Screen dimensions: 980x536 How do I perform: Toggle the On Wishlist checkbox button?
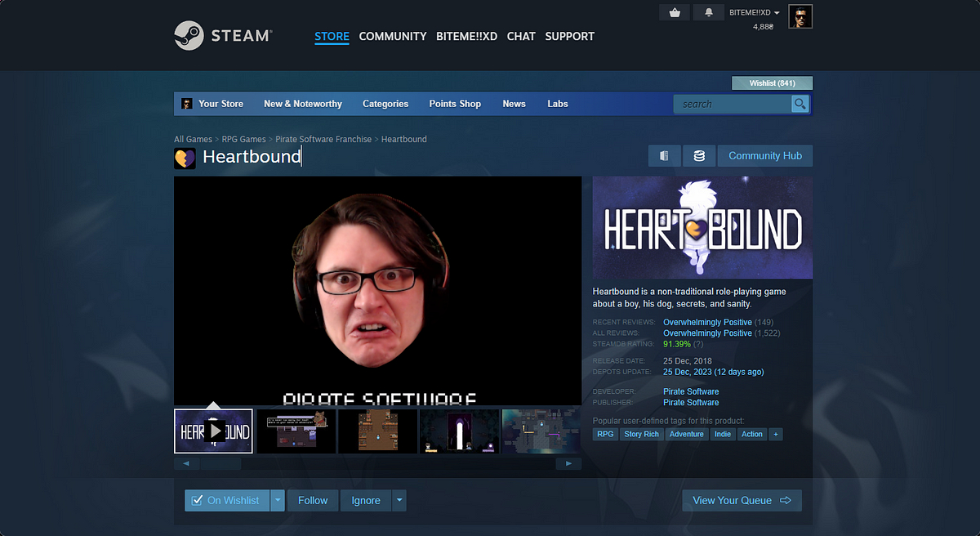(x=227, y=500)
